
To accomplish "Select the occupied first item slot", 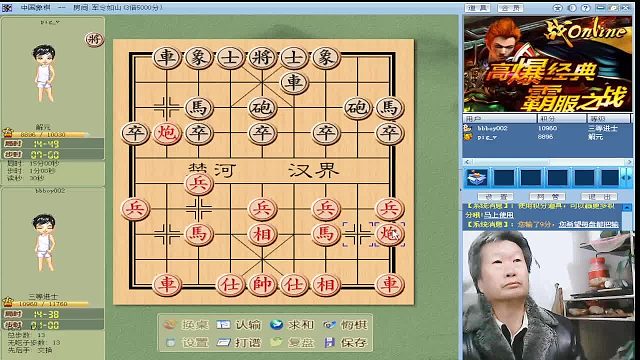I will pos(478,178).
